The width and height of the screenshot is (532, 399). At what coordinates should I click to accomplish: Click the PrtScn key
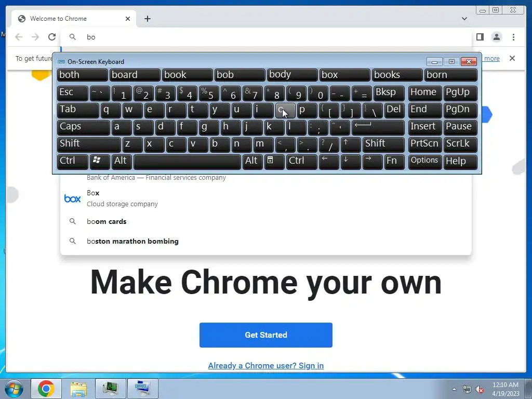click(x=425, y=144)
